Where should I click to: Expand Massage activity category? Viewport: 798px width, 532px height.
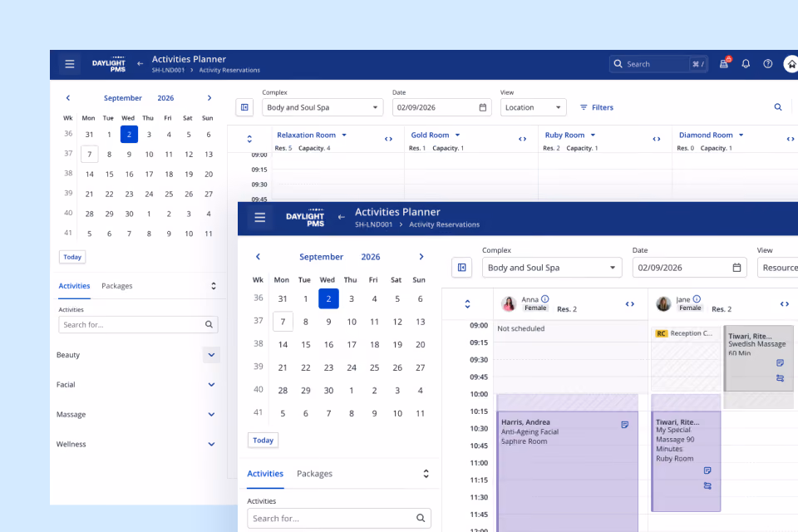[211, 415]
